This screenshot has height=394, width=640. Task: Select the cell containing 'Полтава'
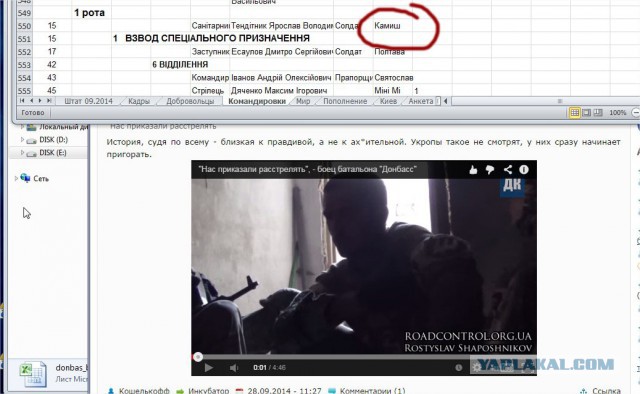(393, 52)
